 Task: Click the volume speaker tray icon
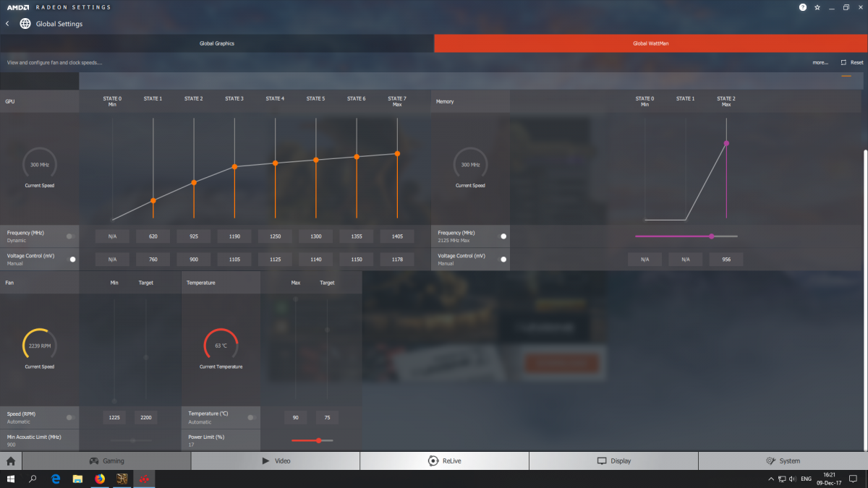tap(793, 479)
